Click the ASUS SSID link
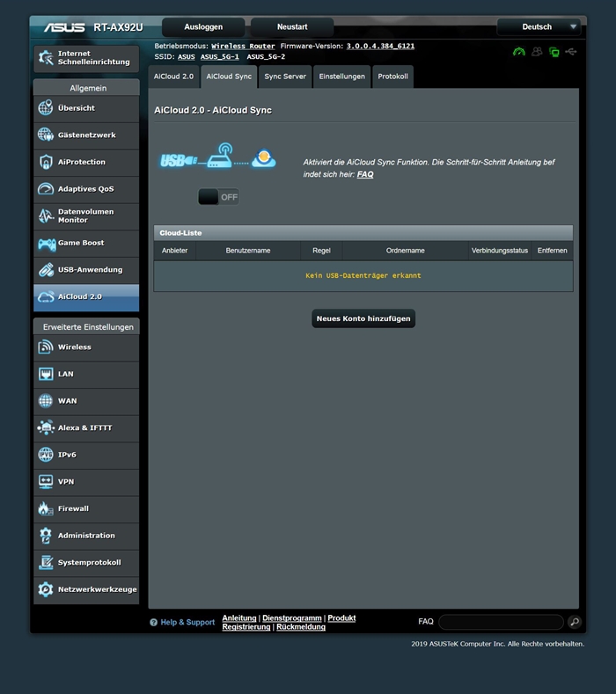This screenshot has height=694, width=616. click(187, 56)
